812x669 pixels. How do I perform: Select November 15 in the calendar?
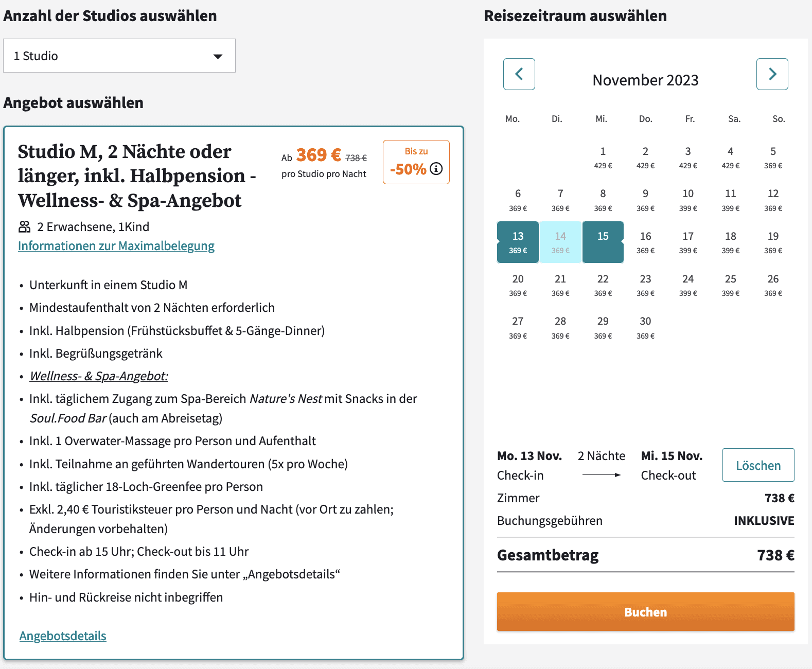click(603, 242)
